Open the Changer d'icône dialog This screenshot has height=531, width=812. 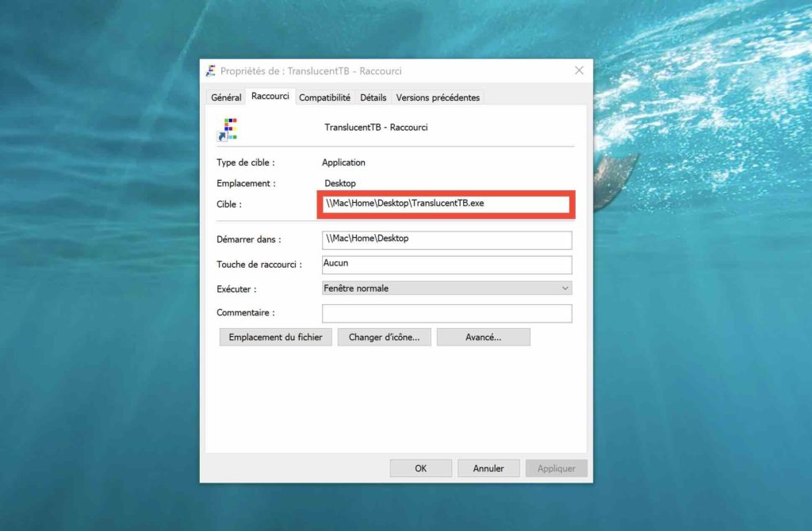(x=384, y=337)
